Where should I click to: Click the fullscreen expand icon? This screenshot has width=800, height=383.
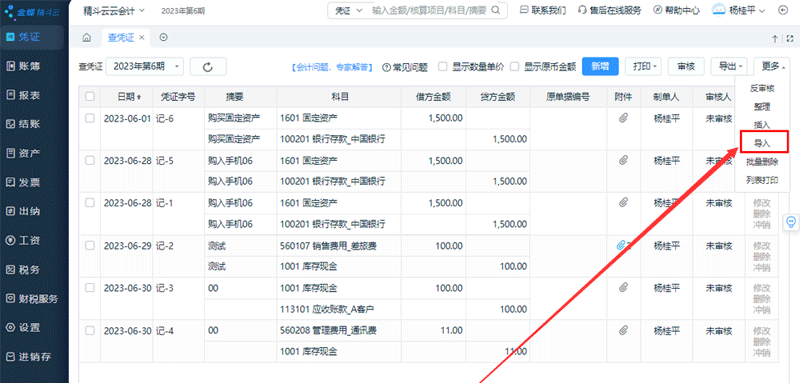click(x=790, y=38)
